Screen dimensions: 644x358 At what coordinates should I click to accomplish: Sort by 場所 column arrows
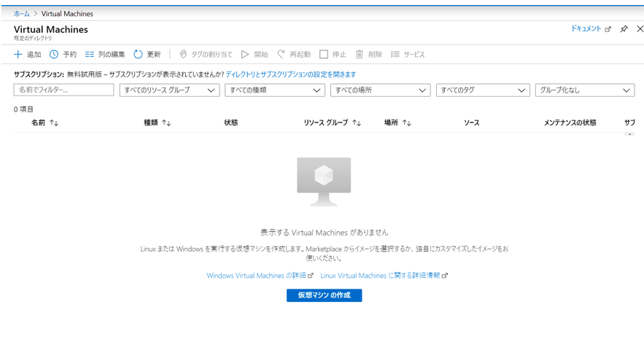407,122
